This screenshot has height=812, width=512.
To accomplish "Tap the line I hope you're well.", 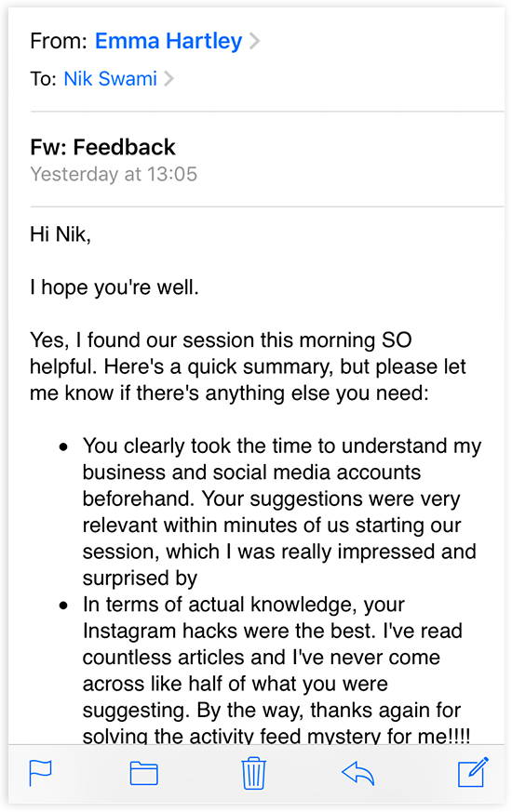I will click(x=114, y=287).
